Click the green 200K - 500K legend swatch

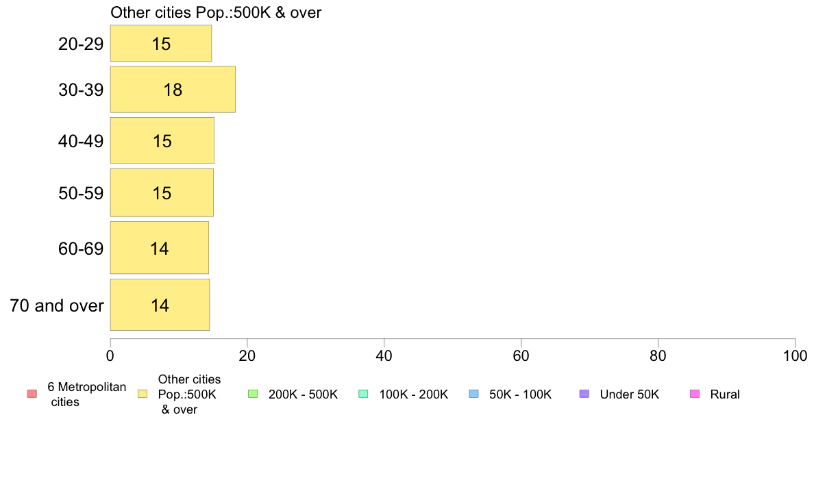pyautogui.click(x=253, y=394)
